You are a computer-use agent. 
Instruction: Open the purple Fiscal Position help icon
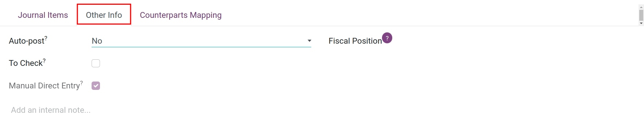tap(387, 38)
